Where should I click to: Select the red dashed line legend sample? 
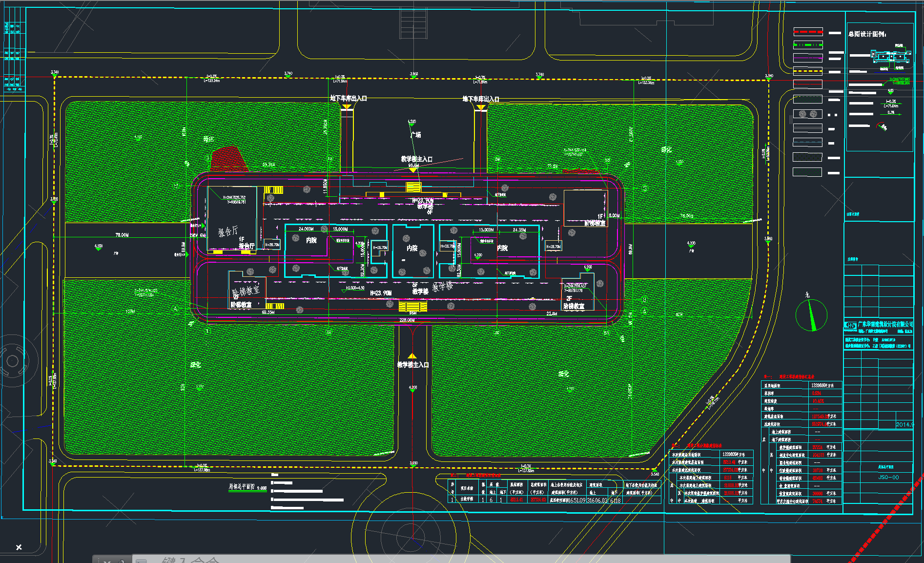click(808, 32)
